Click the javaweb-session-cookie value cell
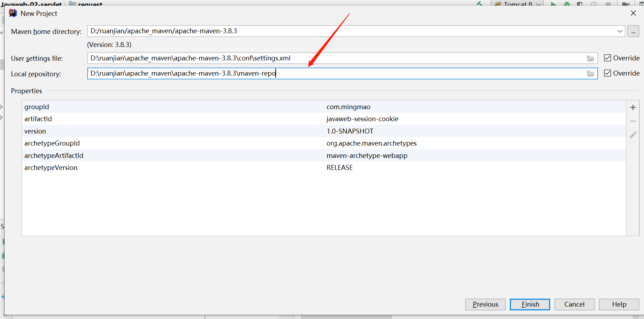Screen dimensions: 644x319 tap(362, 119)
